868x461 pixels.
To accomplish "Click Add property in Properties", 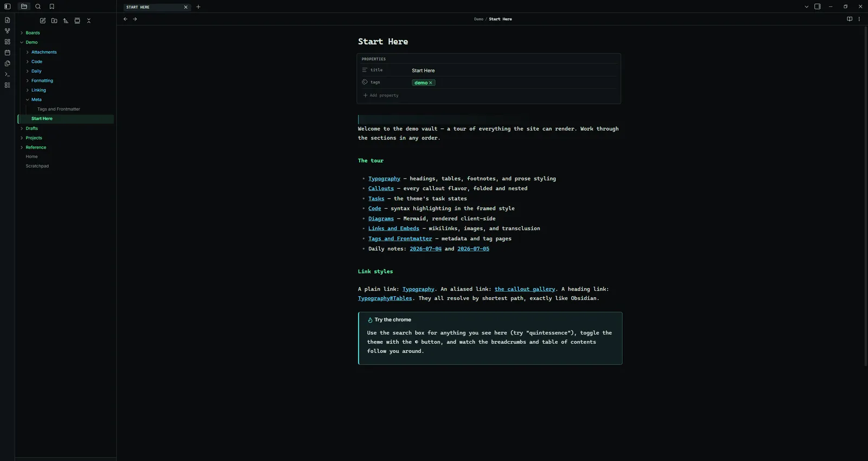I will tap(381, 95).
